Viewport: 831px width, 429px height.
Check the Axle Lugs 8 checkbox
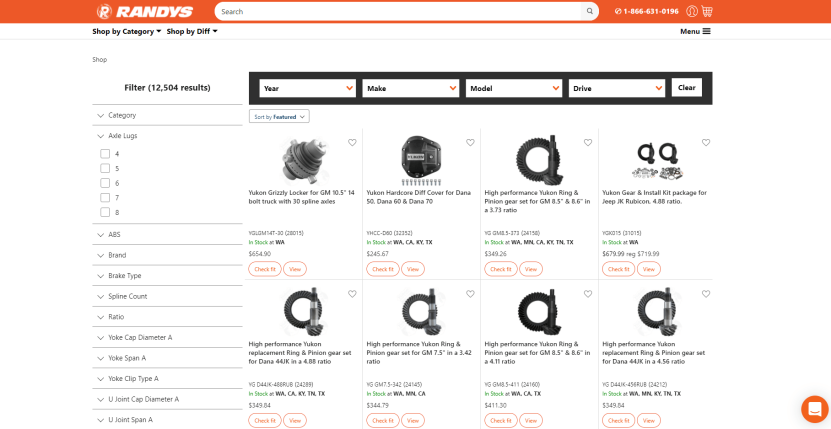click(105, 212)
